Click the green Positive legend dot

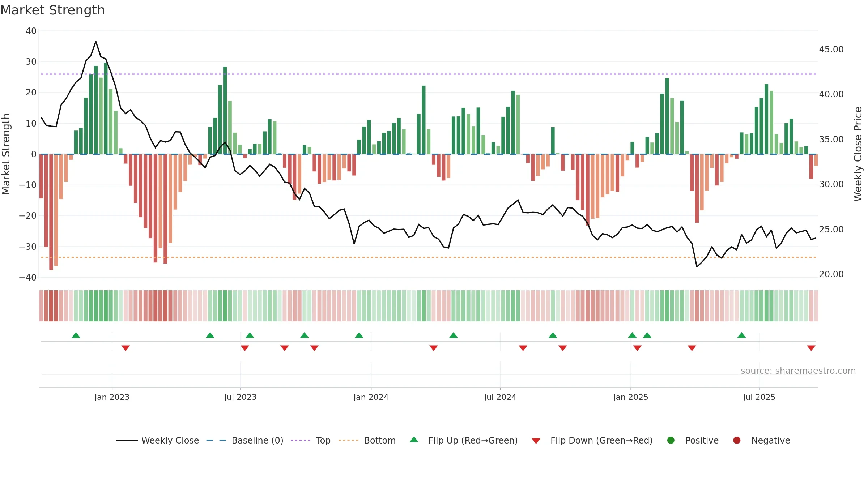[x=671, y=440]
